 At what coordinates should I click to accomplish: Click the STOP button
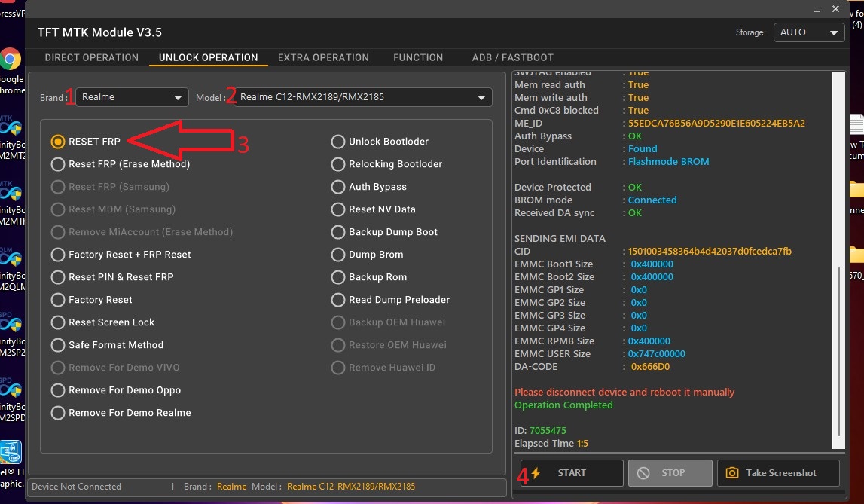pyautogui.click(x=670, y=473)
